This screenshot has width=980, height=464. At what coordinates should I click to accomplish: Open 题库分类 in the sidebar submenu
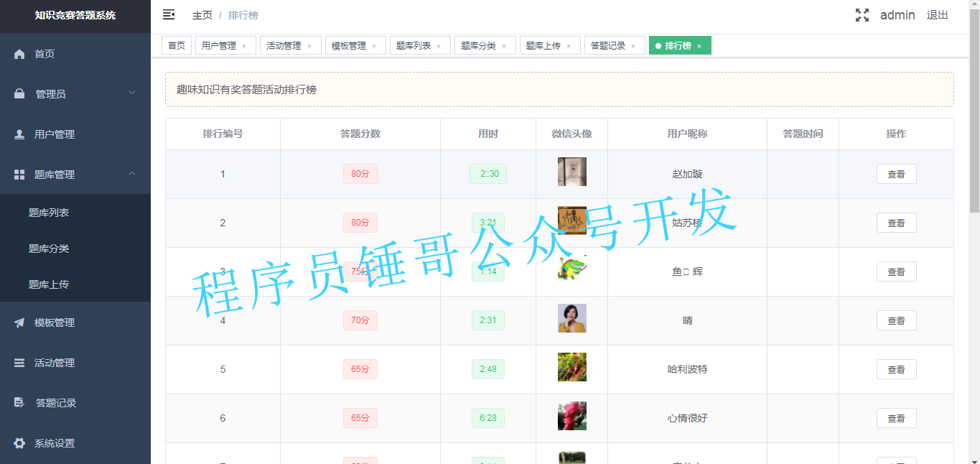click(x=75, y=249)
